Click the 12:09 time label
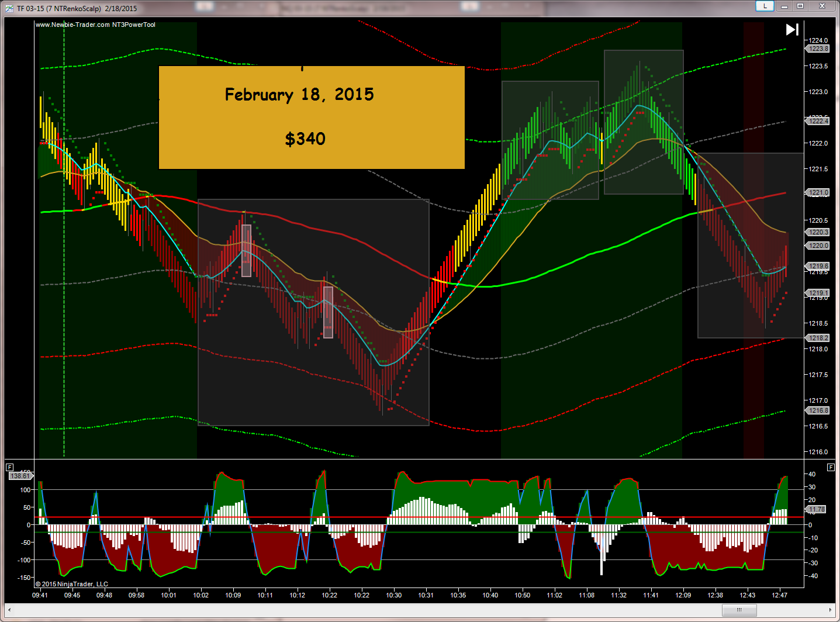The height and width of the screenshot is (622, 840). 683,595
